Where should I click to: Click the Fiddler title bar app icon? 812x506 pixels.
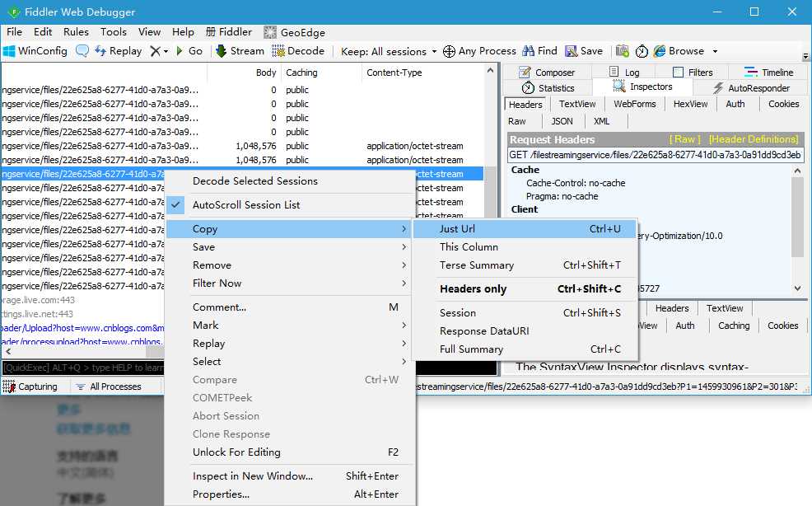click(x=13, y=12)
